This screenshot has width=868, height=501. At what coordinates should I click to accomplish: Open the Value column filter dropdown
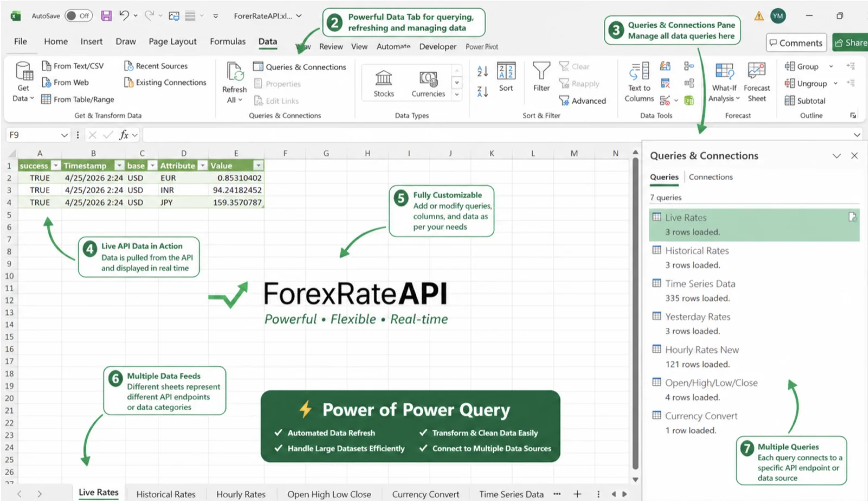258,166
